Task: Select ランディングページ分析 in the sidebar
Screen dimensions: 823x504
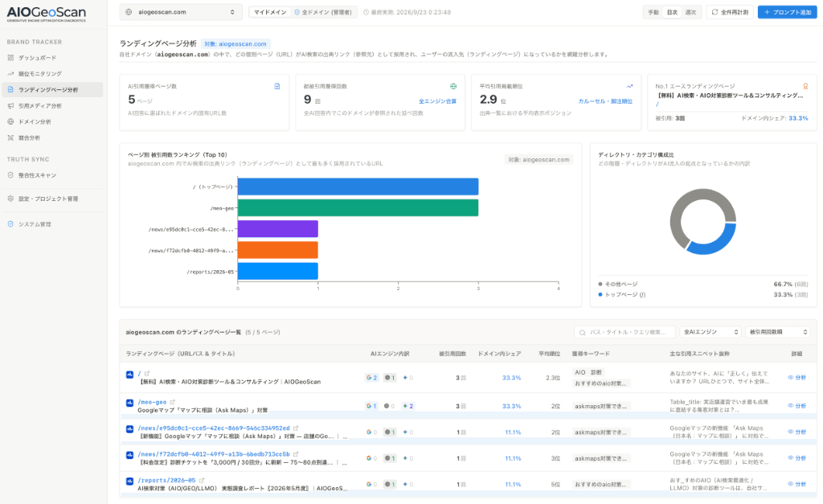Action: tap(52, 90)
